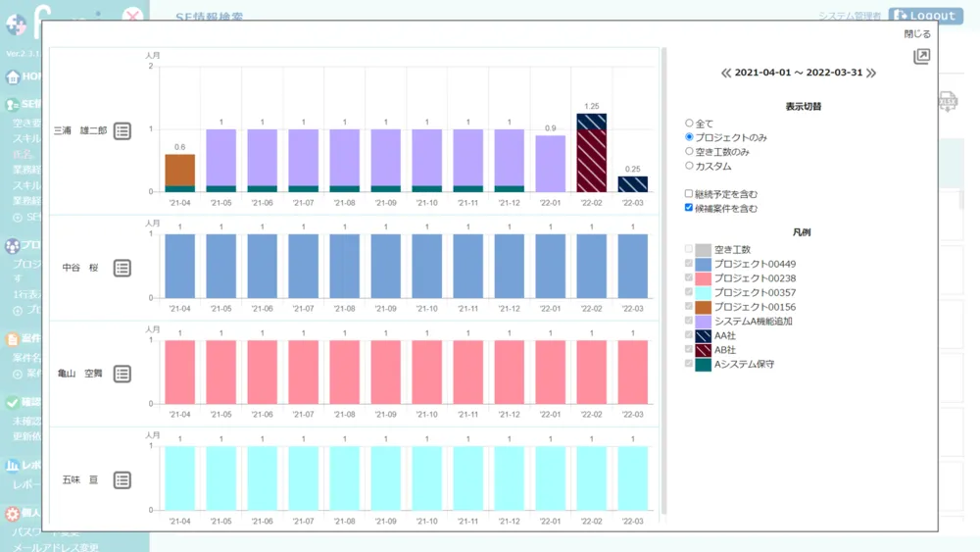
Task: Click the AB社 striped legend swatch
Action: point(703,350)
